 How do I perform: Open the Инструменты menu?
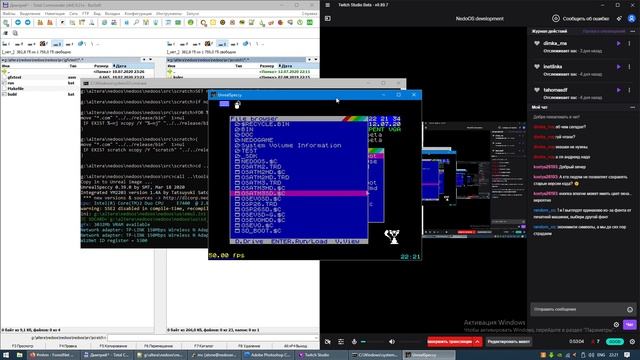click(169, 13)
